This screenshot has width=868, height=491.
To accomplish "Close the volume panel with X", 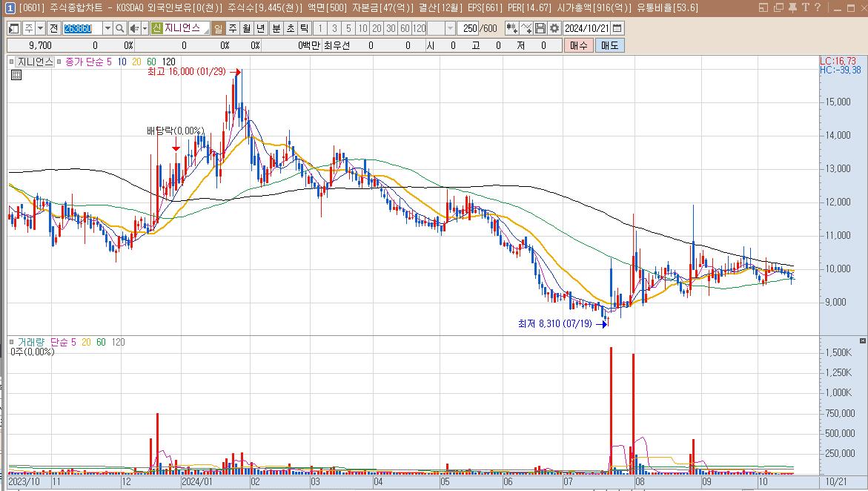I will tap(863, 340).
